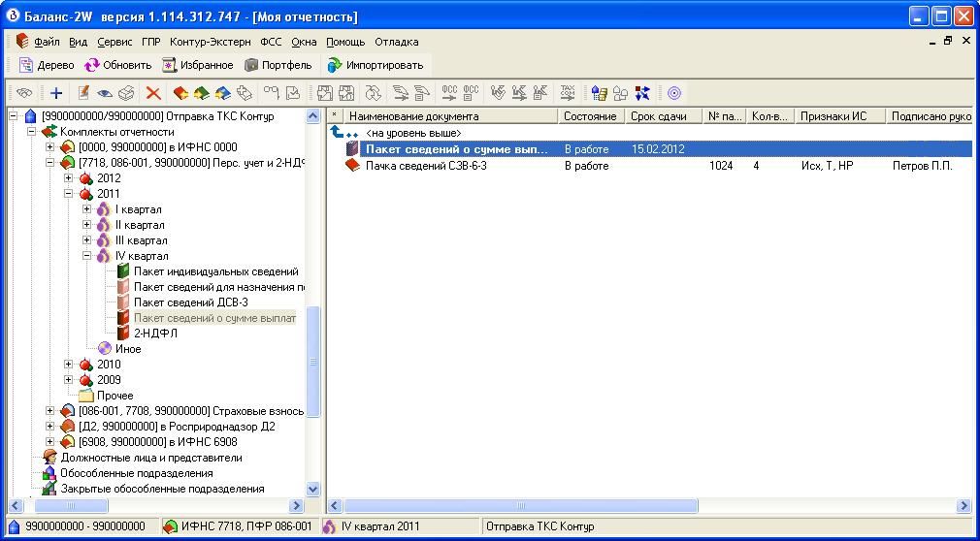Click the Импортировать button

point(375,65)
